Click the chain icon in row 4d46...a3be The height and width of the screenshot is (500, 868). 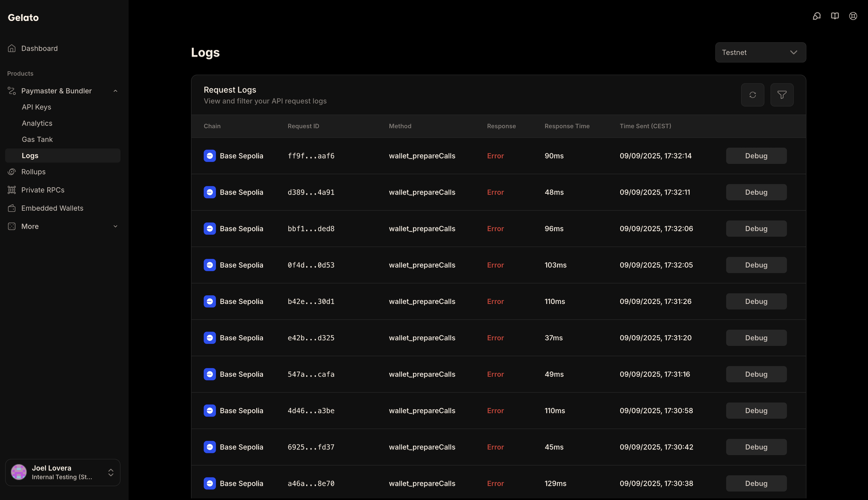210,411
